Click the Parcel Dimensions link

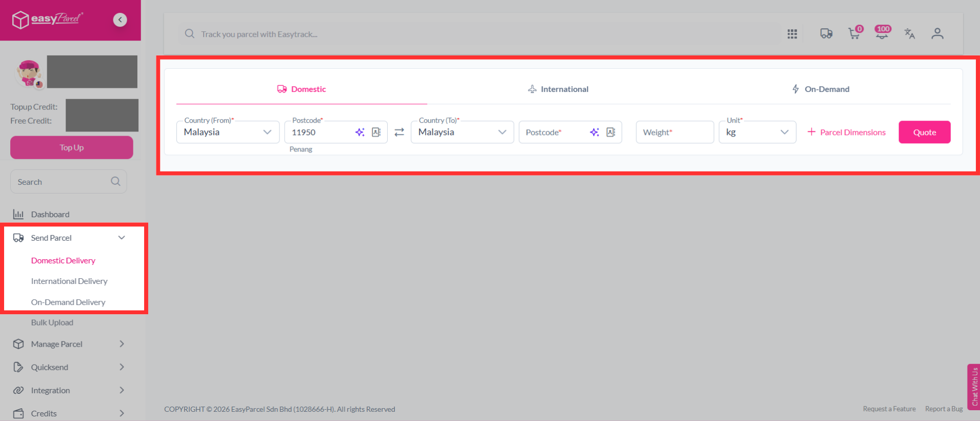[847, 132]
